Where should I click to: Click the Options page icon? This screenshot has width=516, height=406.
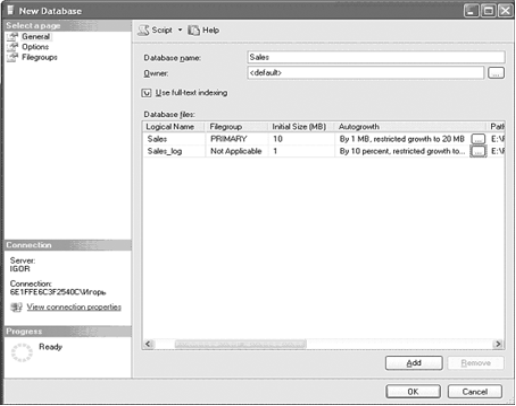click(x=13, y=47)
